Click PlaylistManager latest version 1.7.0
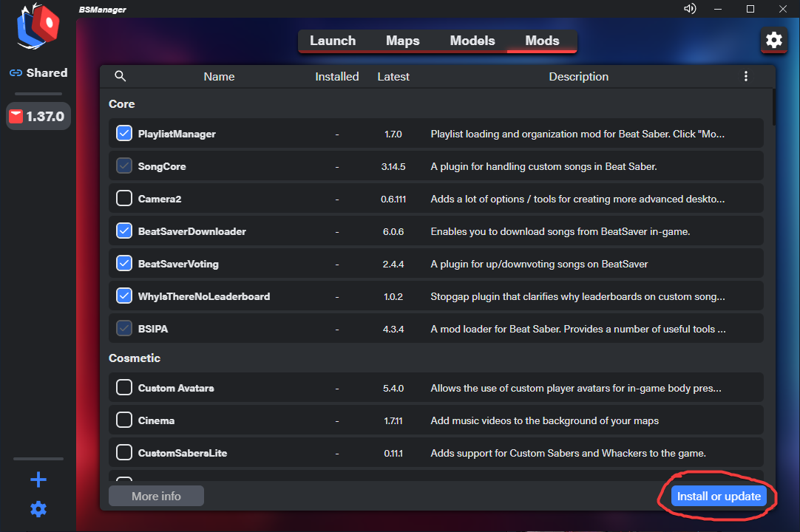Screen dimensions: 800x532 pos(393,134)
